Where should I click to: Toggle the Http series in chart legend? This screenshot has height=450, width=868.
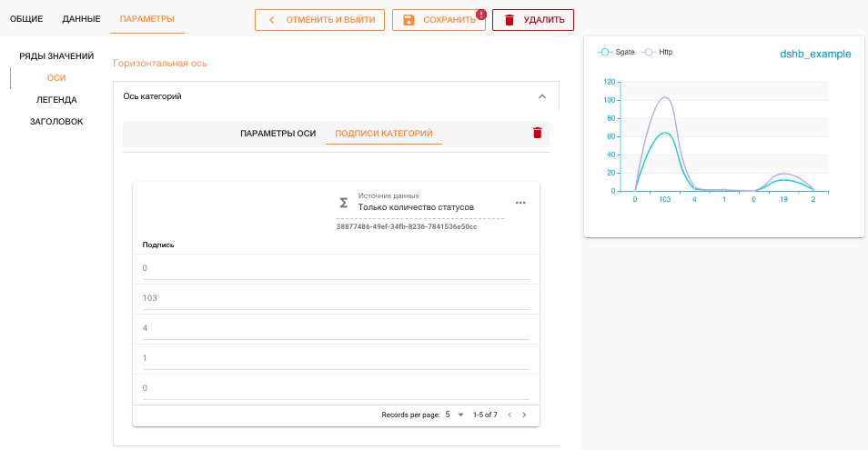(659, 53)
